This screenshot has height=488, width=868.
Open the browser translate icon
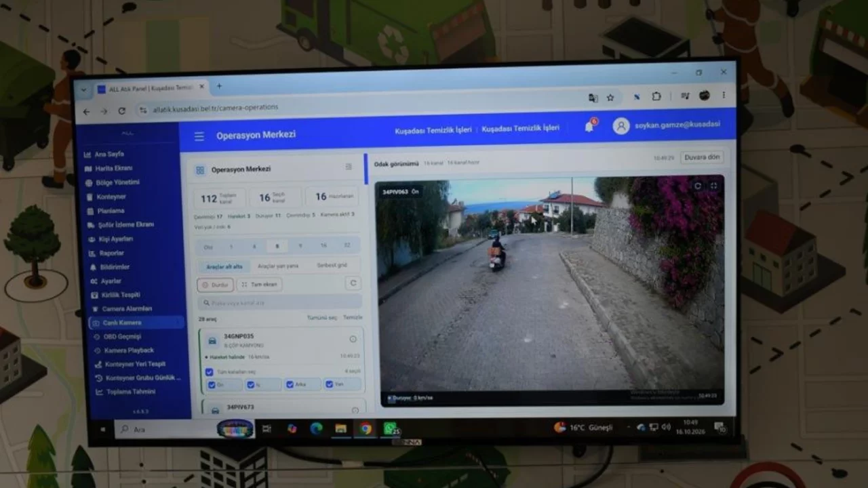pos(593,98)
